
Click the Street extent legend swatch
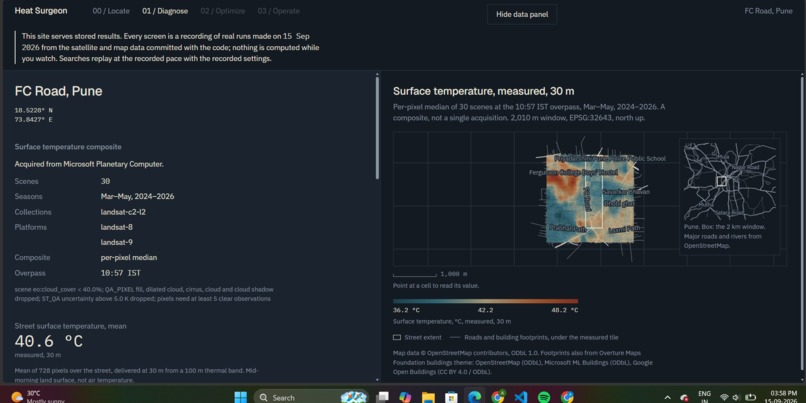click(x=397, y=338)
